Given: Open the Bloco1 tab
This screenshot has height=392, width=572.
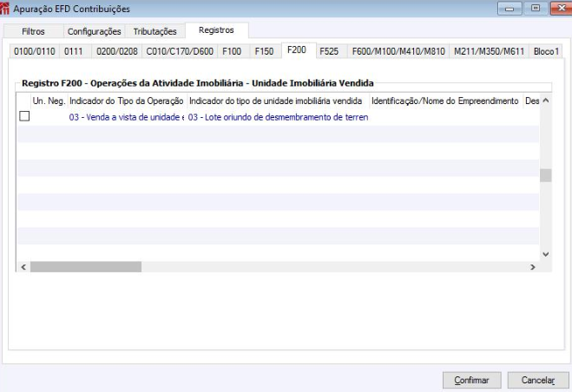Looking at the screenshot, I should tap(546, 51).
